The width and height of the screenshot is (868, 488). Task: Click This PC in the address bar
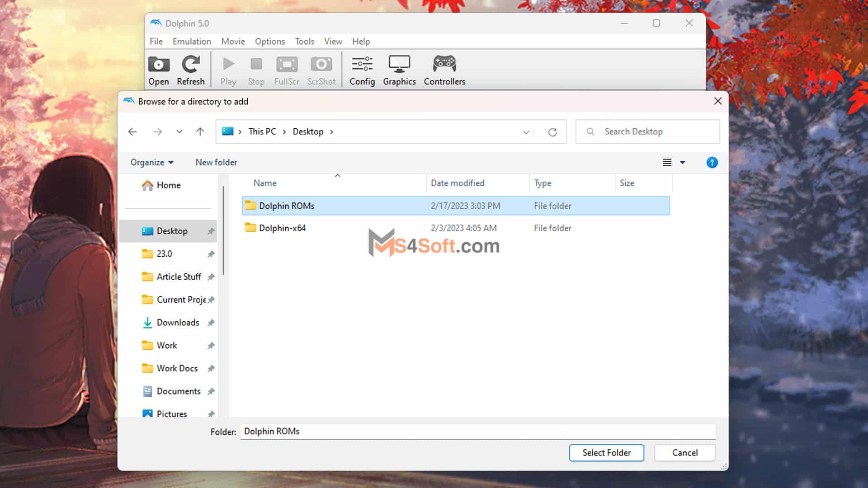[262, 131]
